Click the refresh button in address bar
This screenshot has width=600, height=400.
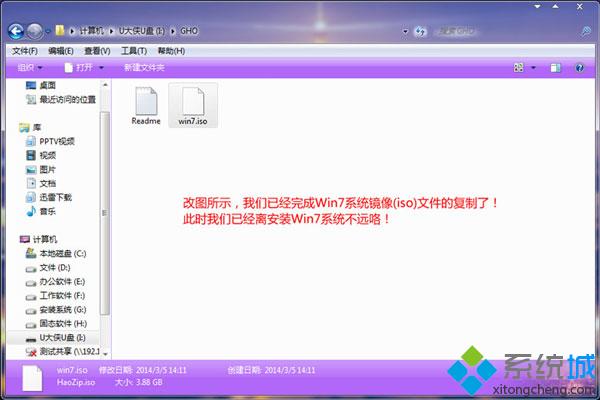point(420,31)
